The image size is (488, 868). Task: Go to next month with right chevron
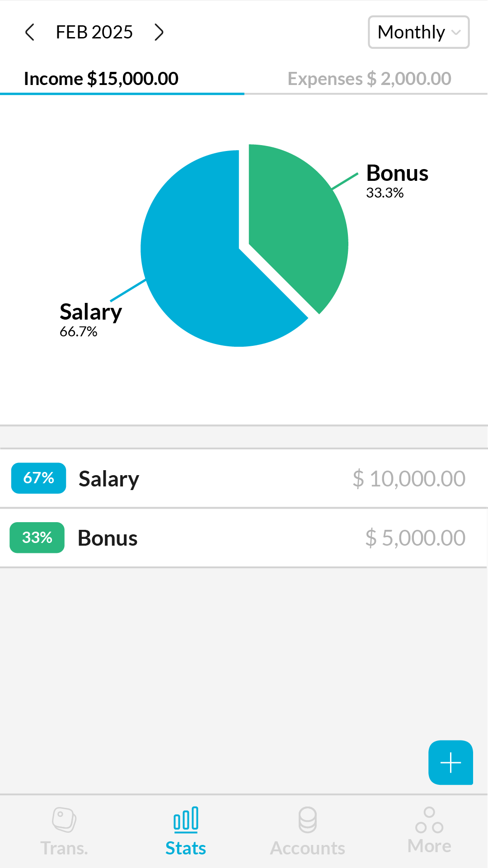(x=159, y=33)
